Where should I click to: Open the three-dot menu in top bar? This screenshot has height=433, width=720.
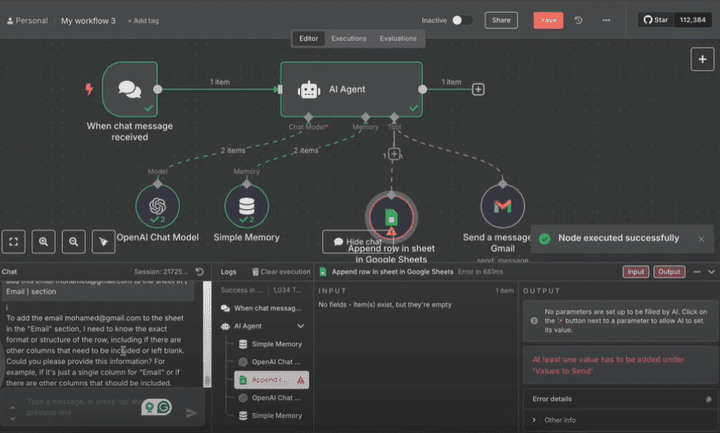click(606, 20)
